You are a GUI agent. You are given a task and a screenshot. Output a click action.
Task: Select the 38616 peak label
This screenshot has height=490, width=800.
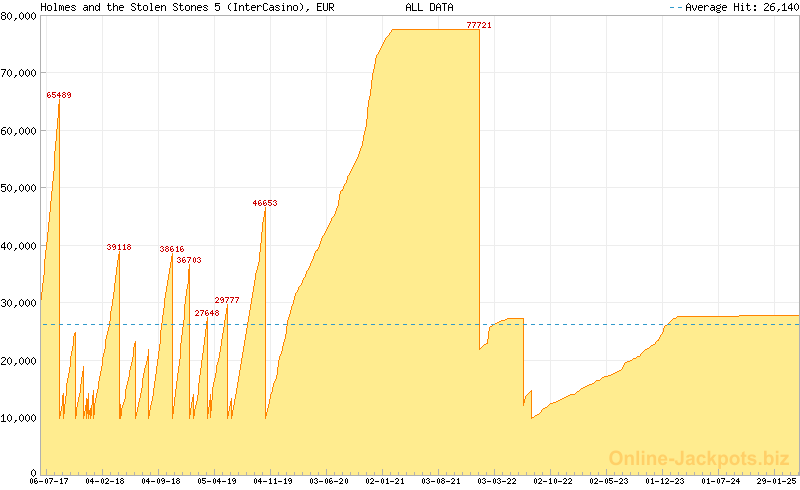pyautogui.click(x=172, y=249)
